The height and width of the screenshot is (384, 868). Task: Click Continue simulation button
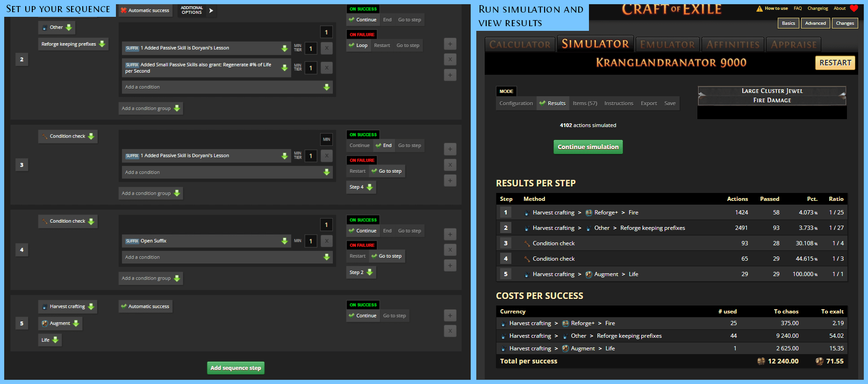coord(588,147)
